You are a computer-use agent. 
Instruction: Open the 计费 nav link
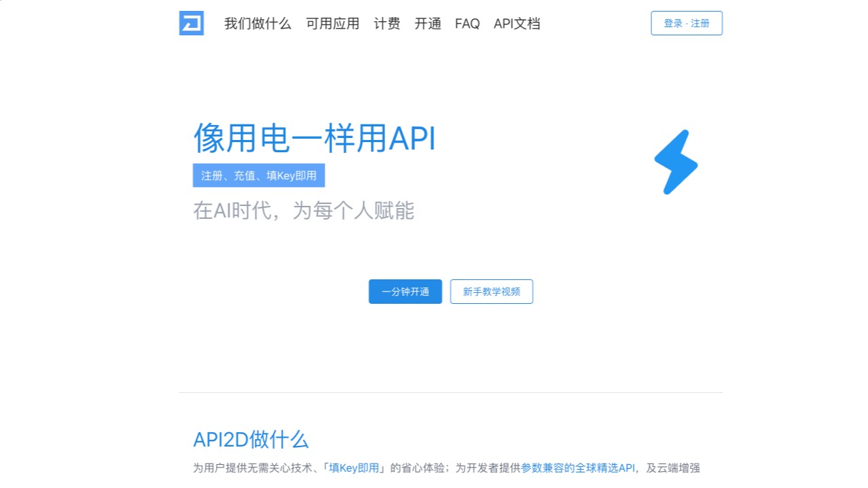(387, 24)
